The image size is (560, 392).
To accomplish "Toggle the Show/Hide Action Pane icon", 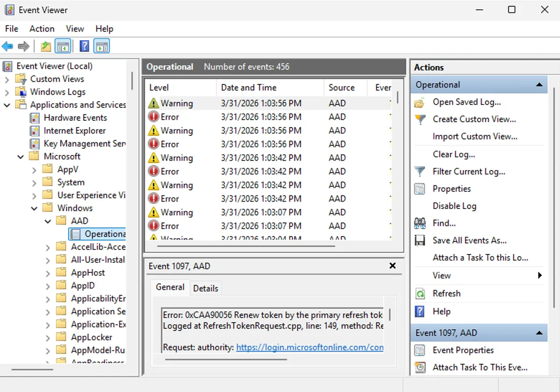I will [x=102, y=46].
